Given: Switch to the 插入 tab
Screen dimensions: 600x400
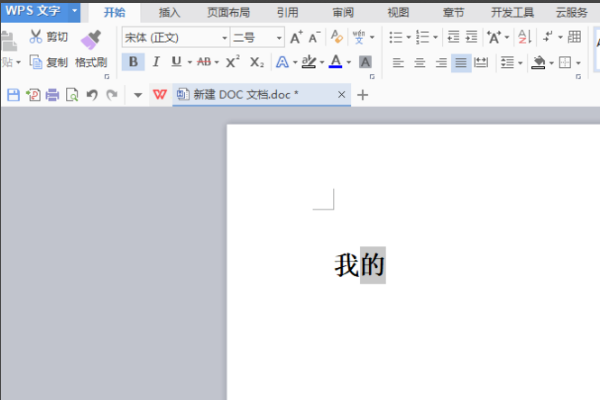Looking at the screenshot, I should pyautogui.click(x=169, y=13).
